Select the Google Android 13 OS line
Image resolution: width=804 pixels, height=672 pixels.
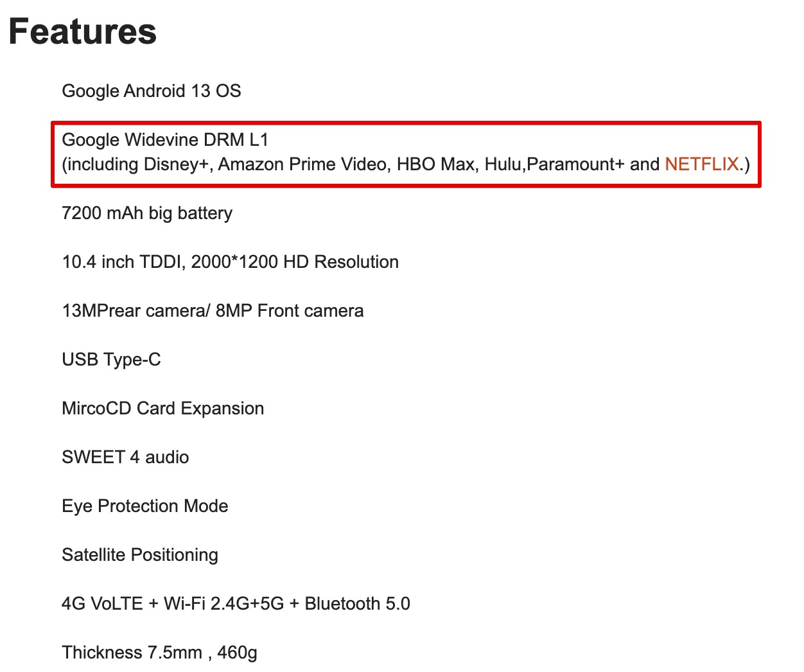click(152, 91)
